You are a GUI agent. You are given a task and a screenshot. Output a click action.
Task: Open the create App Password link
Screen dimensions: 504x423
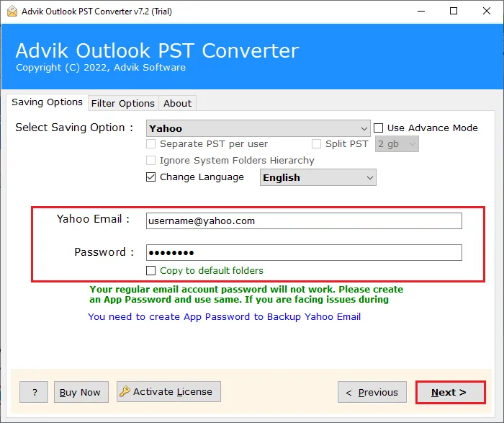[x=224, y=317]
